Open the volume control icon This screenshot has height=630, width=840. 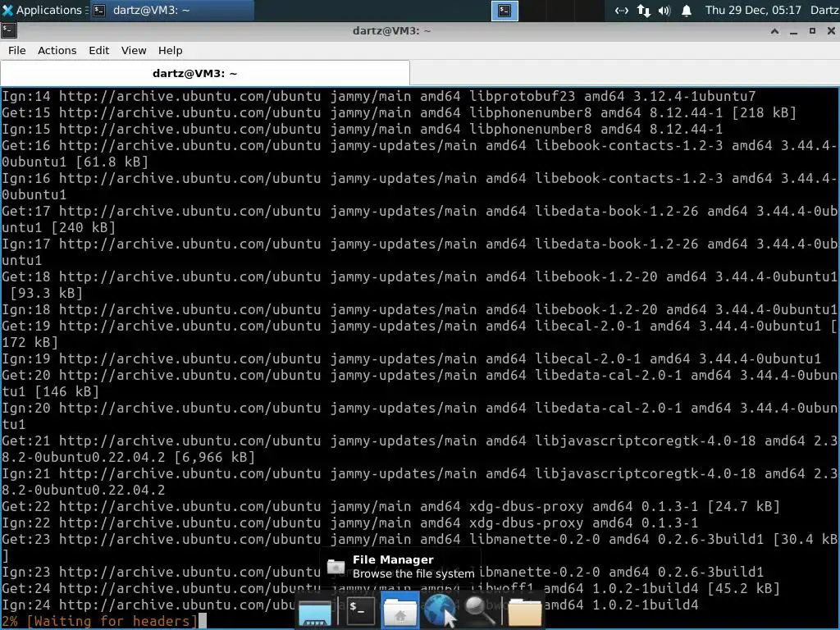coord(664,10)
